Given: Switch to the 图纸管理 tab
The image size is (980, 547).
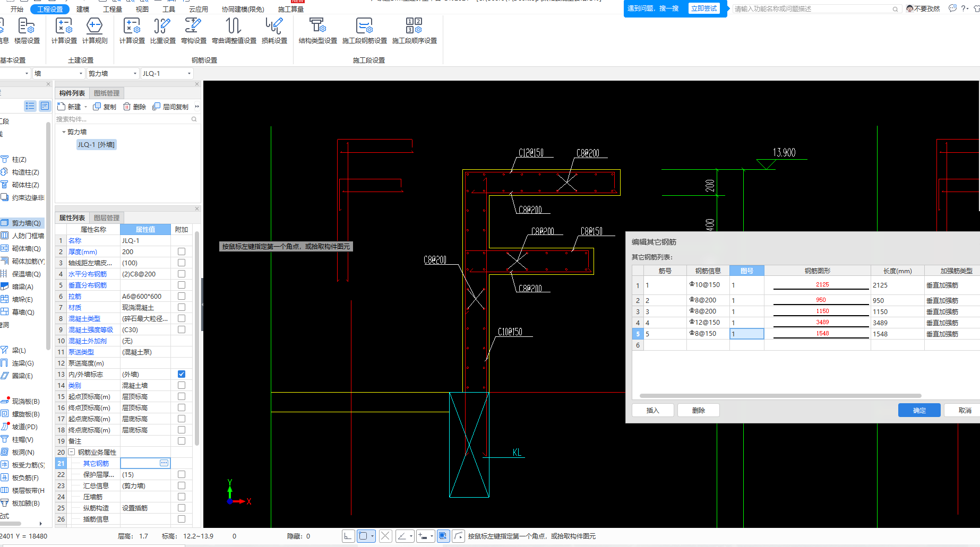Looking at the screenshot, I should point(106,93).
